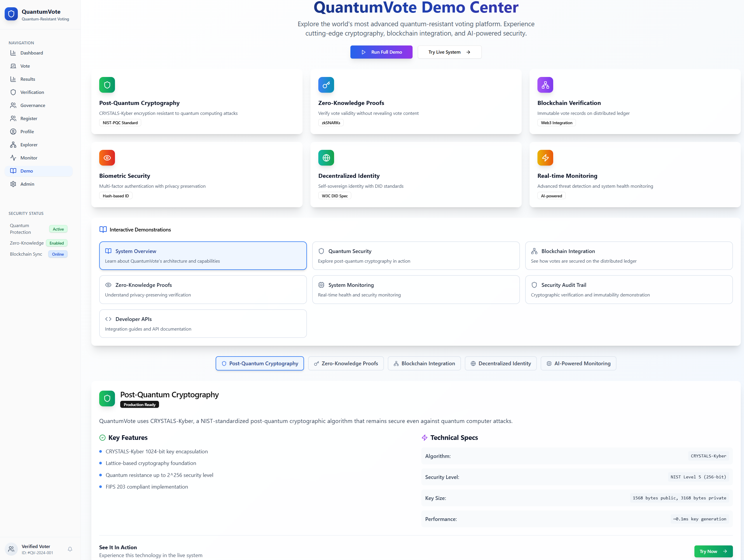
Task: Go to the Vote page
Action: click(x=39, y=66)
